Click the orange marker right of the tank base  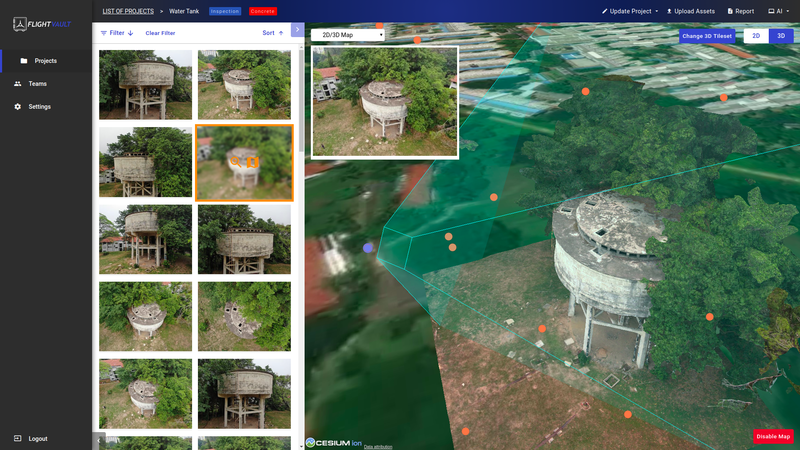pos(710,317)
